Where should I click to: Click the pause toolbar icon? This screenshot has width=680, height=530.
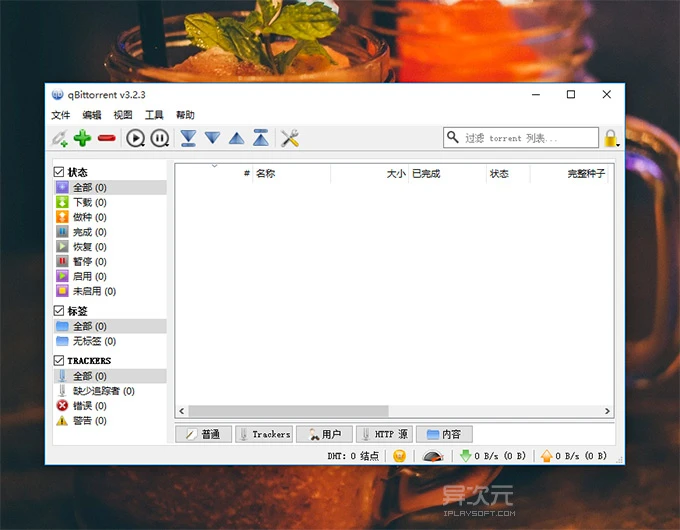point(160,138)
